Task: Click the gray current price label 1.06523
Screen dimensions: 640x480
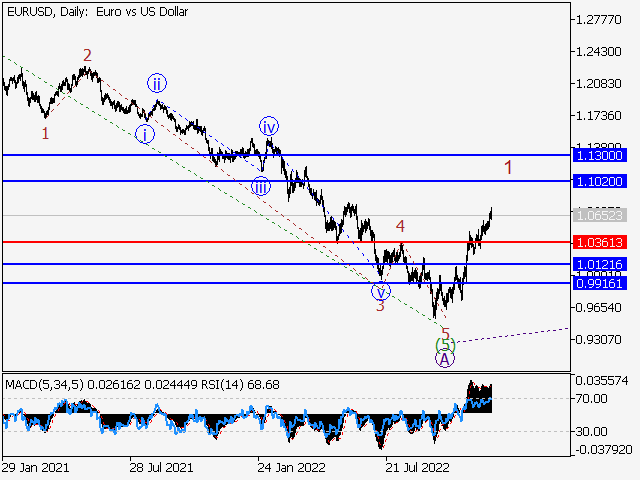Action: (x=600, y=215)
